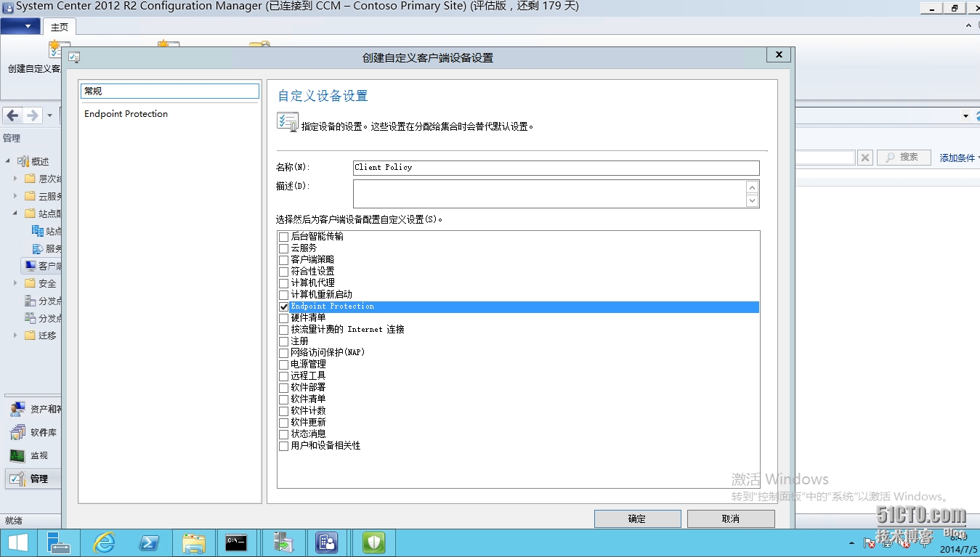Enable the 计算机重新启动 checkbox
Image resolution: width=980 pixels, height=557 pixels.
pyautogui.click(x=284, y=295)
